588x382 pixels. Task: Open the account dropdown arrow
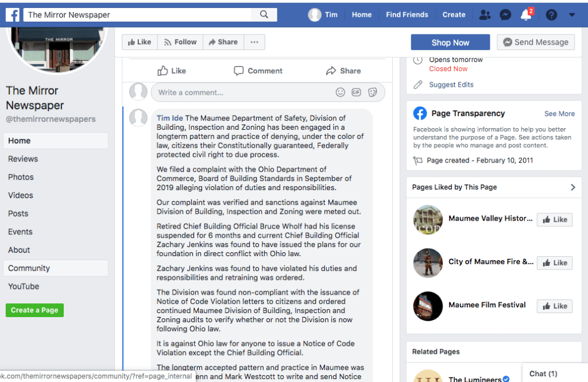[x=571, y=15]
